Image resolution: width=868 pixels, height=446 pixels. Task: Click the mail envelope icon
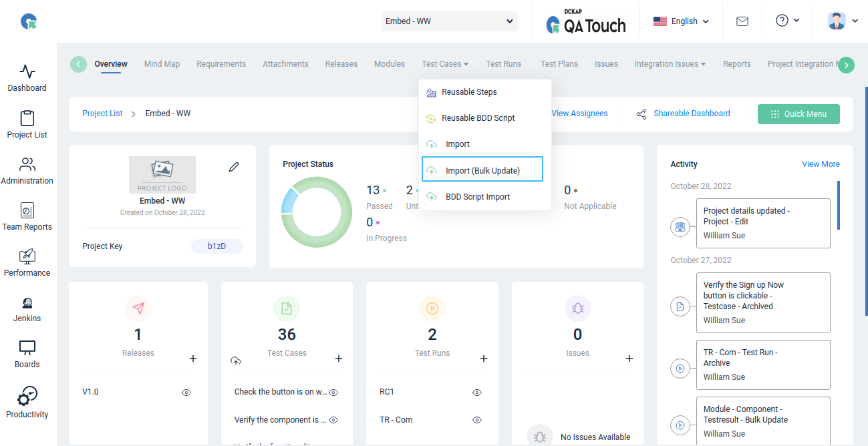742,21
